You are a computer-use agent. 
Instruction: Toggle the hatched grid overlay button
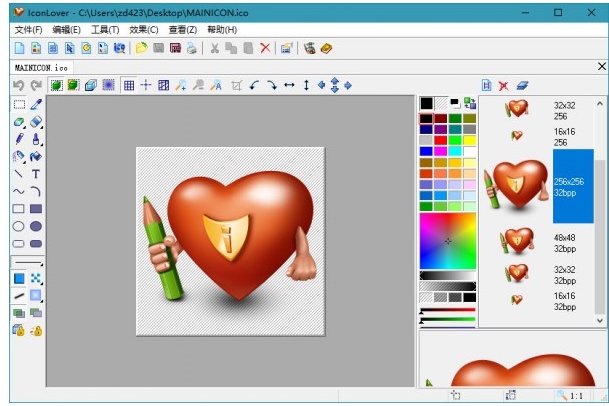click(164, 85)
